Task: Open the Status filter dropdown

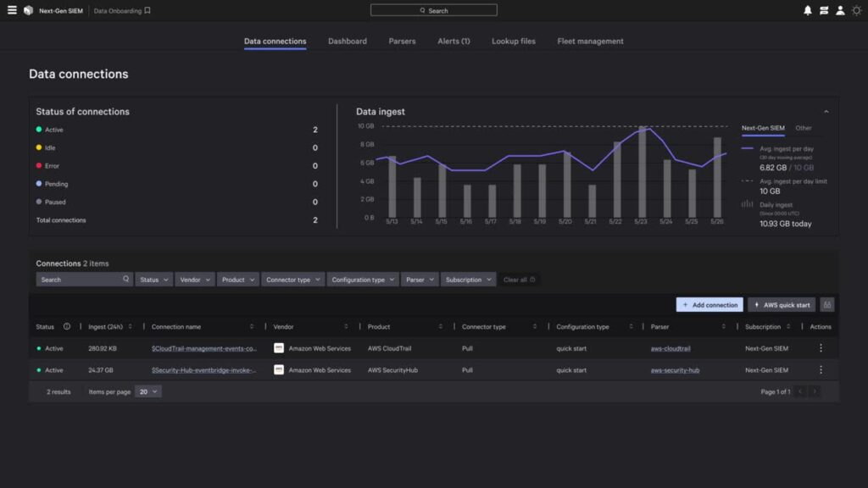Action: click(154, 279)
